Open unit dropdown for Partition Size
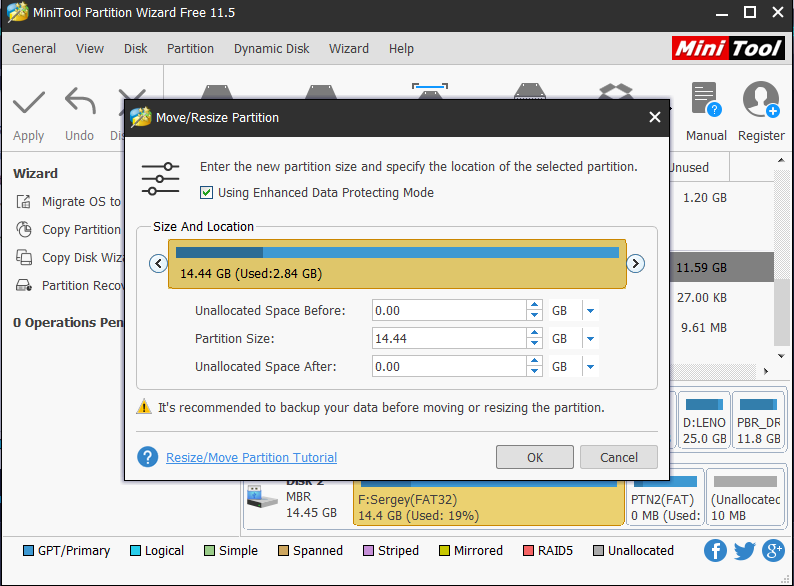 [590, 338]
